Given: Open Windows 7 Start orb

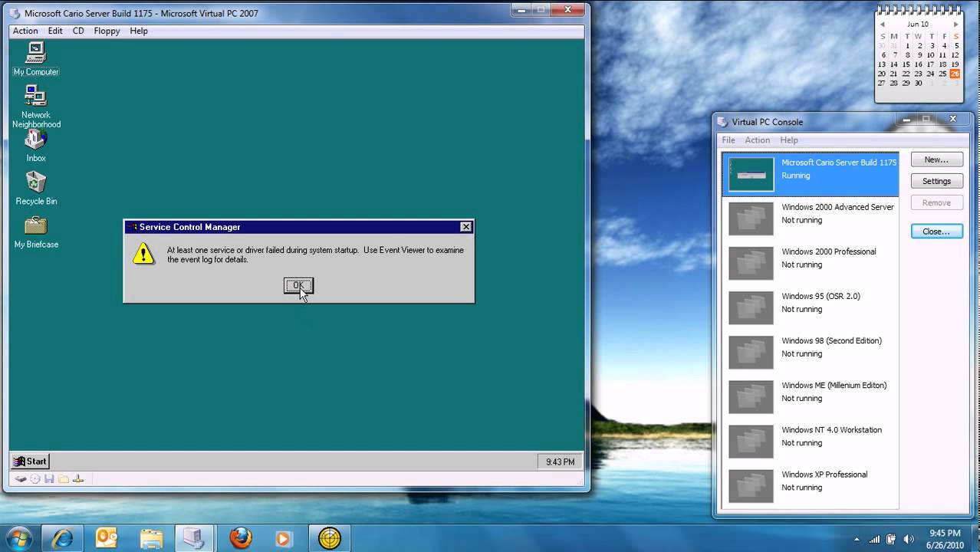Looking at the screenshot, I should click(x=18, y=538).
